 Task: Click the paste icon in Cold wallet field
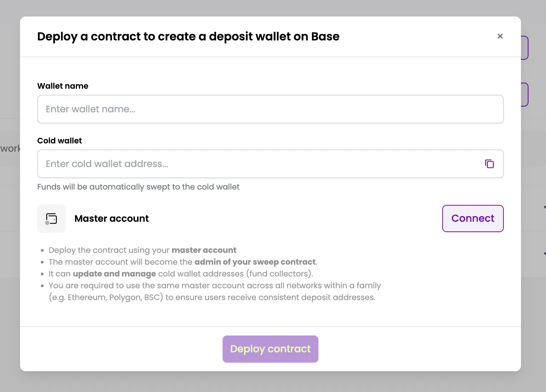pos(489,164)
